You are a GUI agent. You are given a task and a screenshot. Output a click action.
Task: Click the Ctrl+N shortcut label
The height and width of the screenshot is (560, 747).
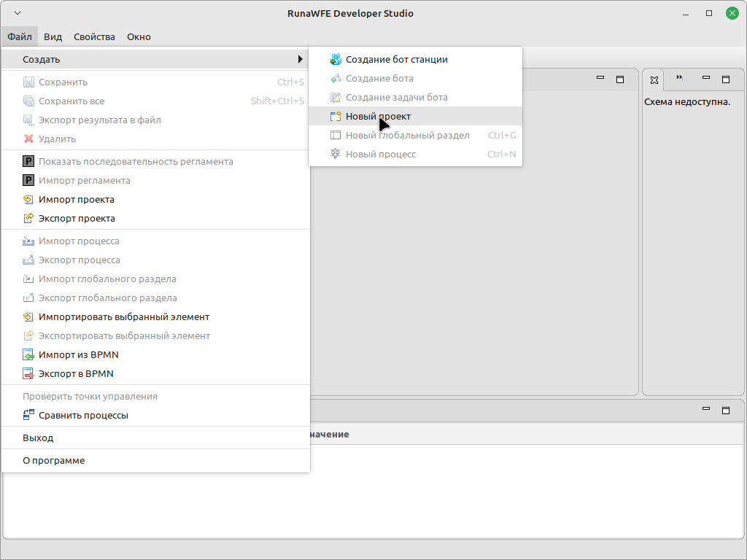pyautogui.click(x=502, y=155)
